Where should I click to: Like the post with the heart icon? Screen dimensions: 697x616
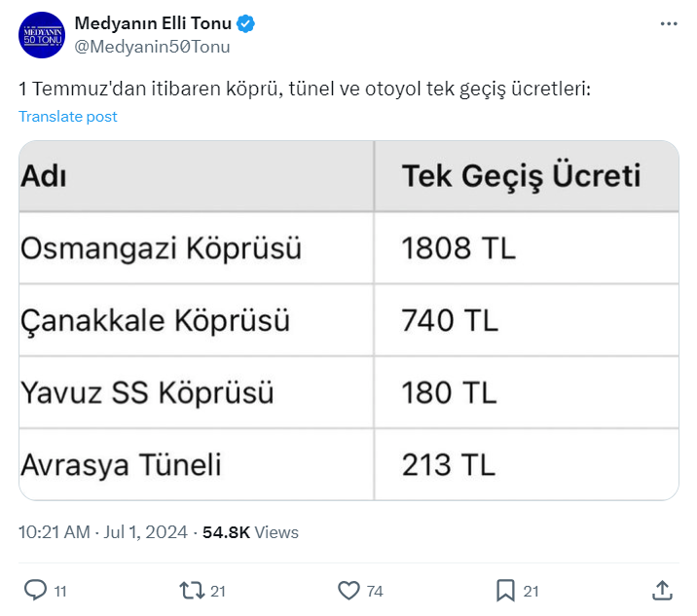pos(348,590)
